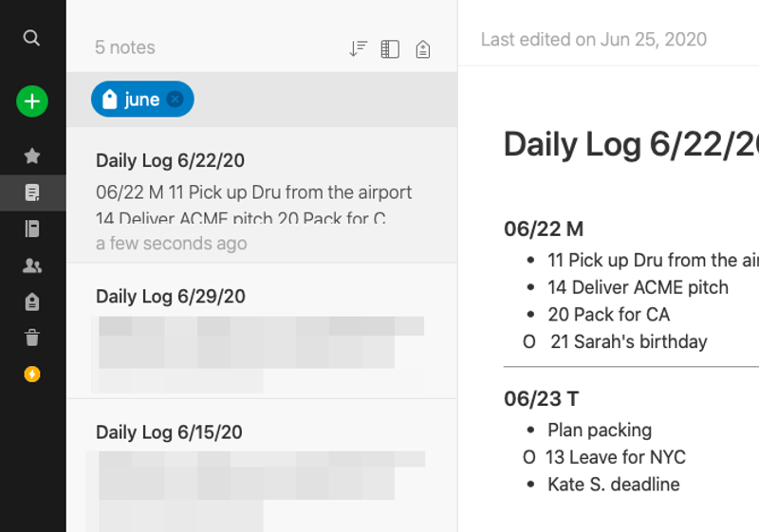Open note list sort options
759x532 pixels.
[358, 48]
